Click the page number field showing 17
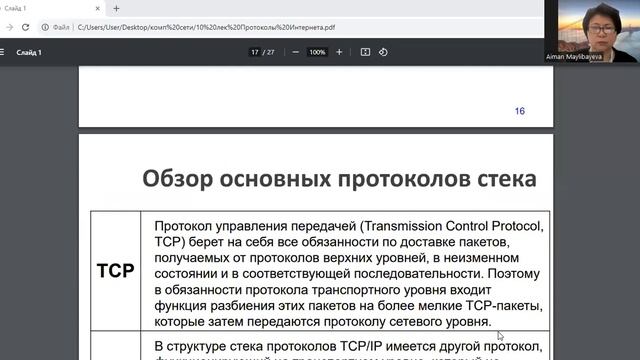 [x=255, y=52]
